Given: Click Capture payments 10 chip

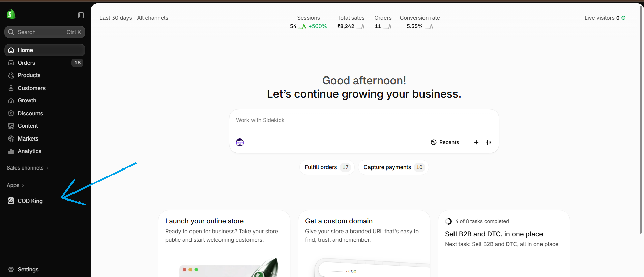Looking at the screenshot, I should (393, 167).
